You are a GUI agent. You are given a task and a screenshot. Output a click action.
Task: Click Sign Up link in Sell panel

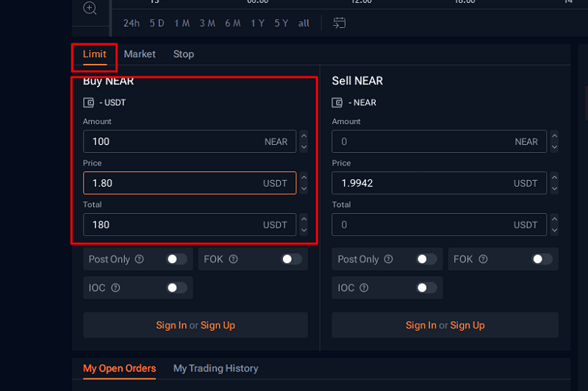pyautogui.click(x=467, y=325)
